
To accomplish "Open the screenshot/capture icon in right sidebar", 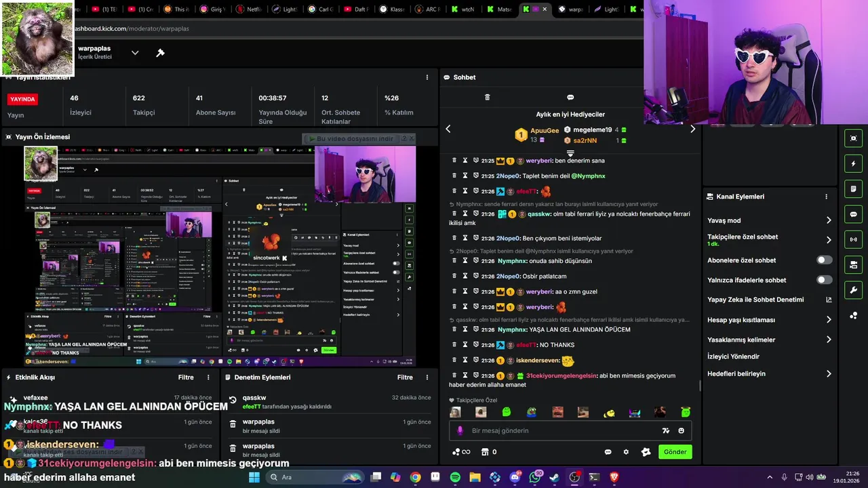I will pyautogui.click(x=853, y=138).
